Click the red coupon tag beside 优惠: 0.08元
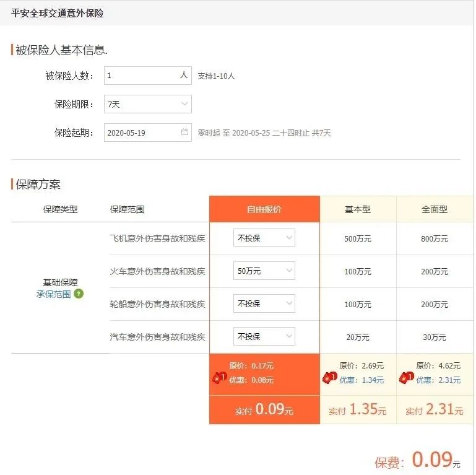Screen dimensions: 476x475 [220, 378]
